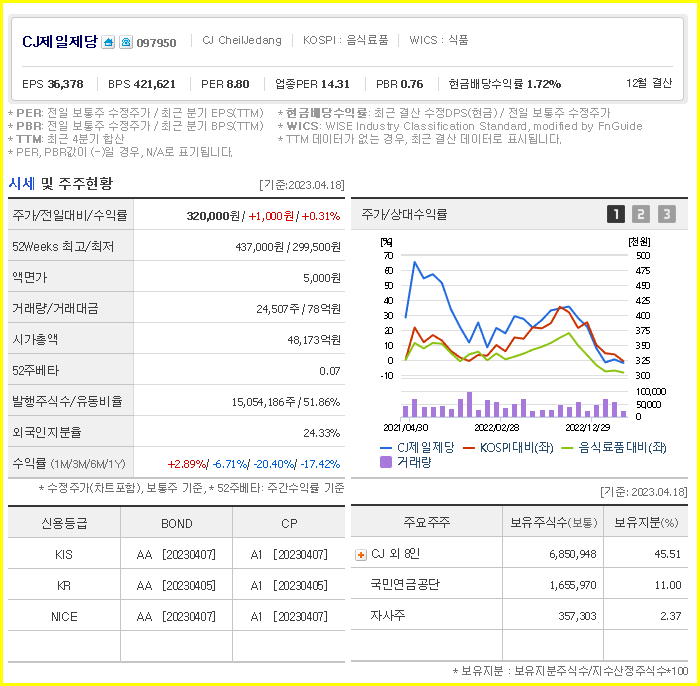Click the 52주베타 0.07 value
700x686 pixels.
point(330,371)
